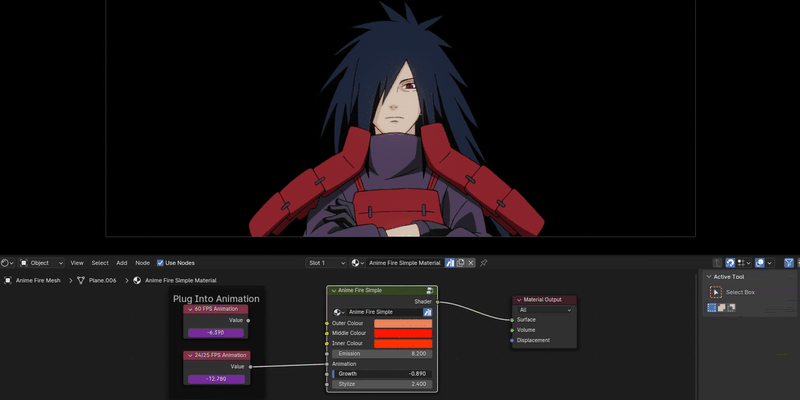Toggle the overlay button in the header

tap(760, 263)
